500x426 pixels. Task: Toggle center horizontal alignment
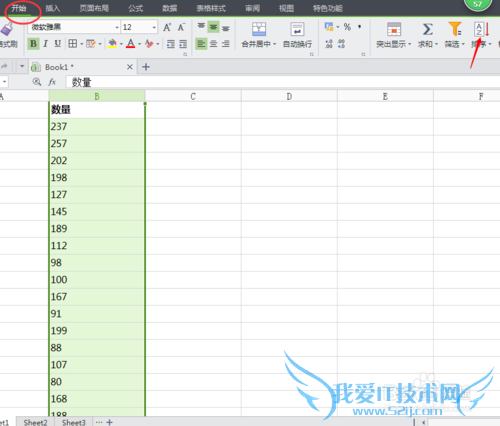(213, 44)
